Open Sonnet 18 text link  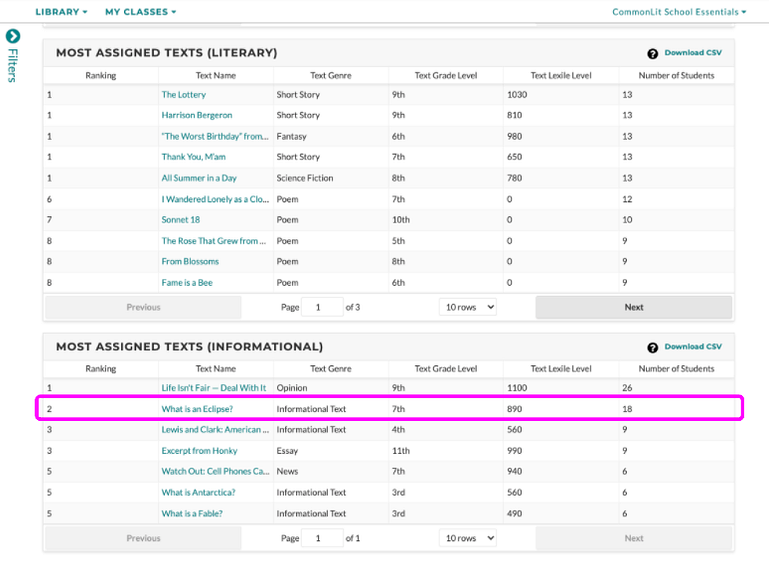(x=180, y=220)
